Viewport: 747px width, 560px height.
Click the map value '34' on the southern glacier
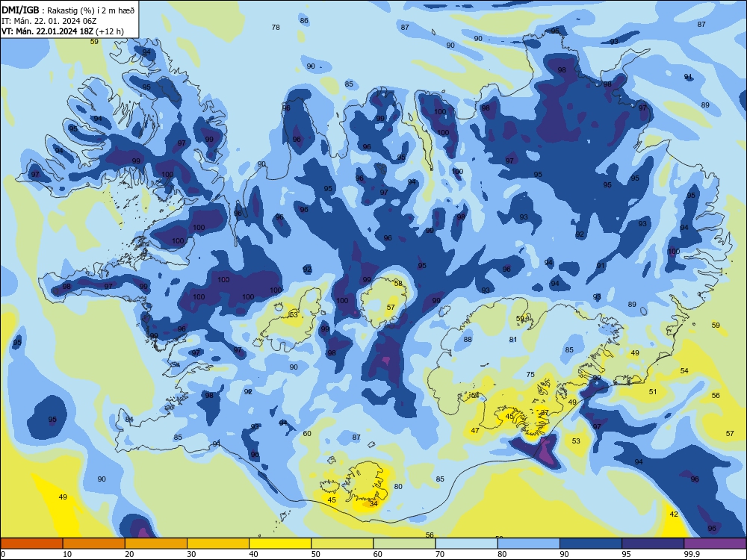[373, 503]
